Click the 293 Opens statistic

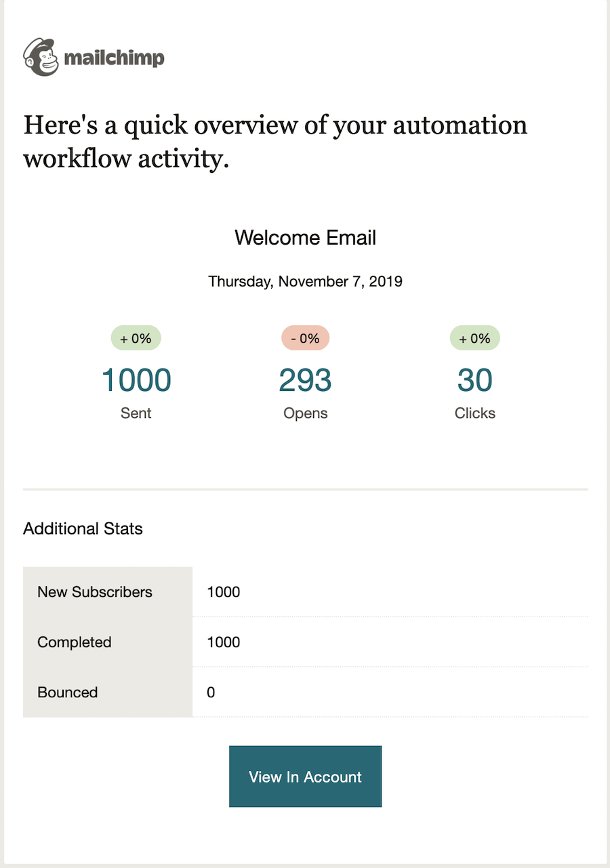point(305,380)
